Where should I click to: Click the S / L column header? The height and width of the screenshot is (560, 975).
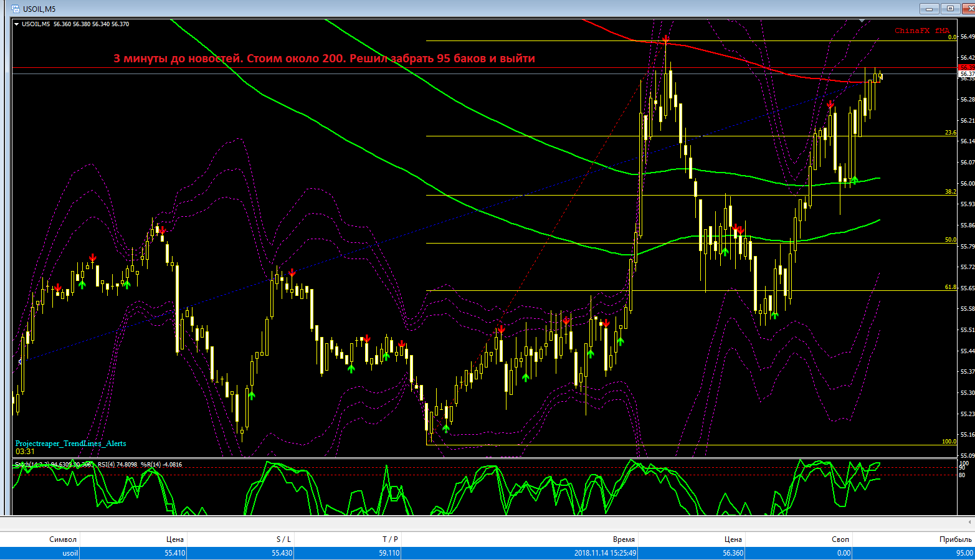(283, 539)
